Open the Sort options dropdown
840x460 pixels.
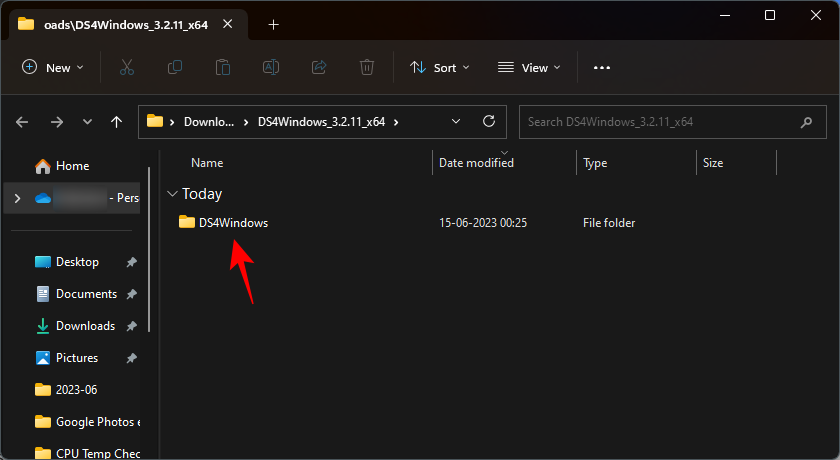pyautogui.click(x=440, y=67)
